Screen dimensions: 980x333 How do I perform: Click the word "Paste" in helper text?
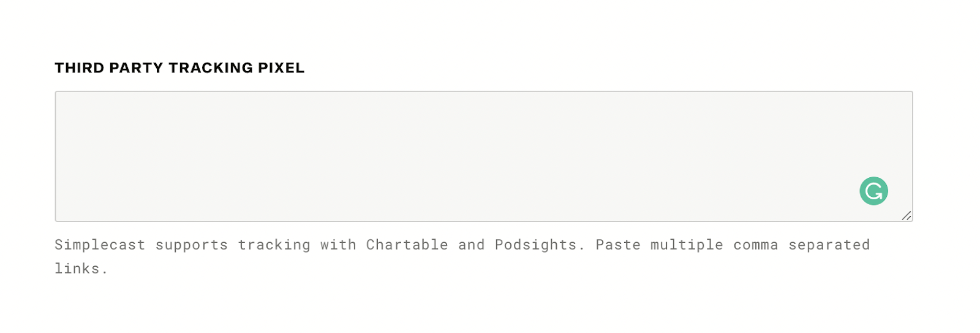(x=618, y=245)
